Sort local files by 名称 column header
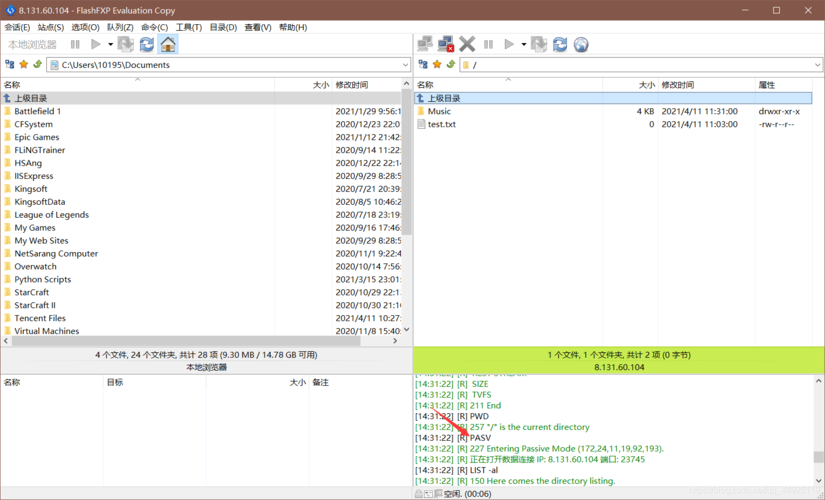The width and height of the screenshot is (825, 500). [x=137, y=85]
